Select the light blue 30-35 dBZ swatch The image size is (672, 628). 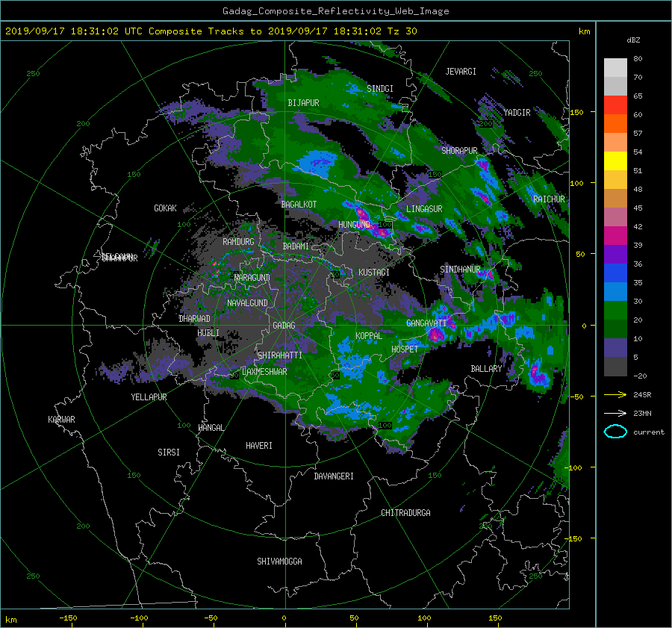click(615, 292)
